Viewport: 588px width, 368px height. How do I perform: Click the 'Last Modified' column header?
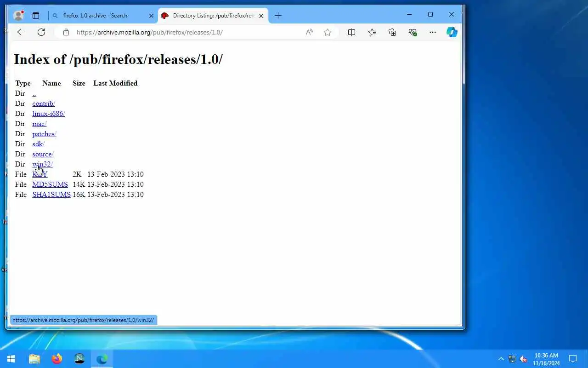(115, 83)
